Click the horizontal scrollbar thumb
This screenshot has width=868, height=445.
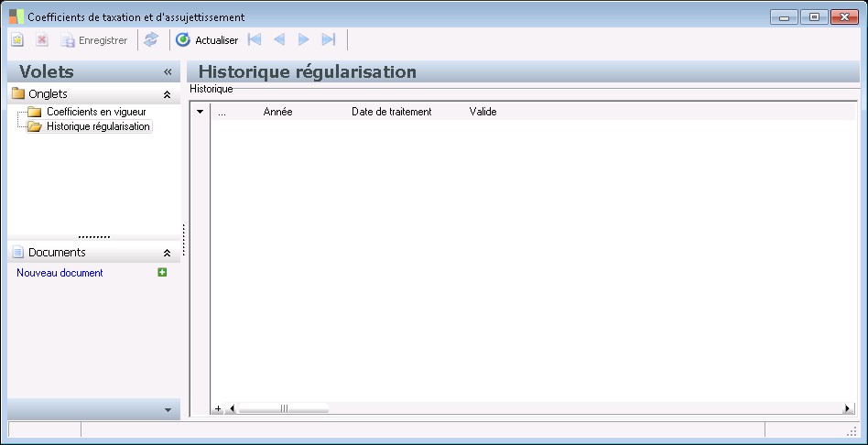(x=284, y=408)
